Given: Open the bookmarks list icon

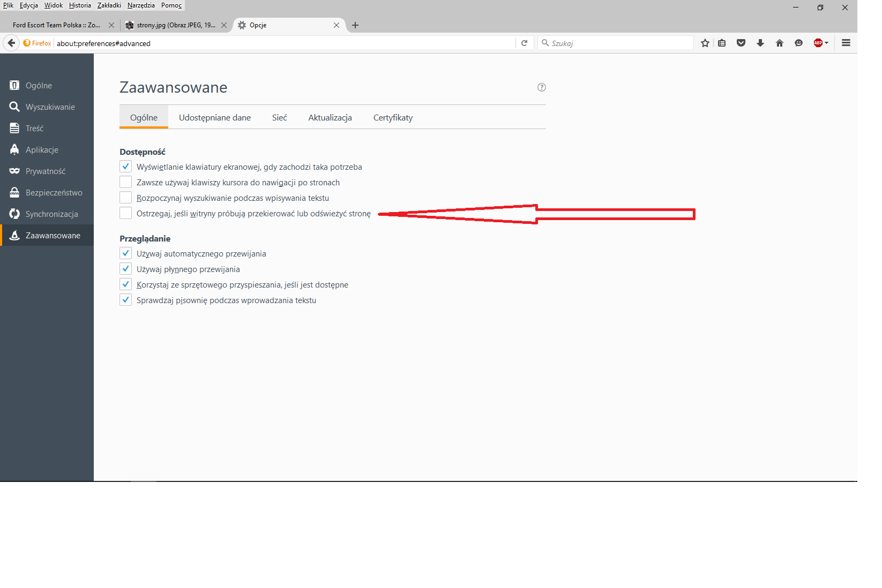Looking at the screenshot, I should click(722, 43).
